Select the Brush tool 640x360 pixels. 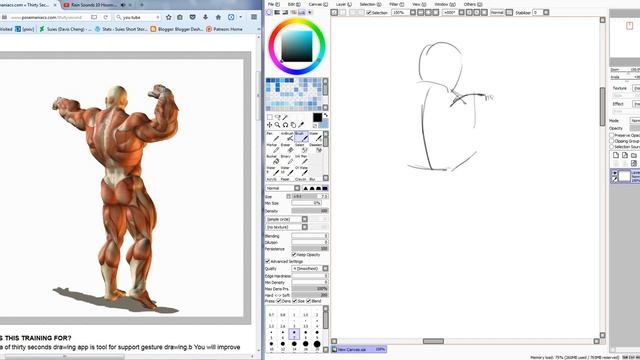(301, 137)
